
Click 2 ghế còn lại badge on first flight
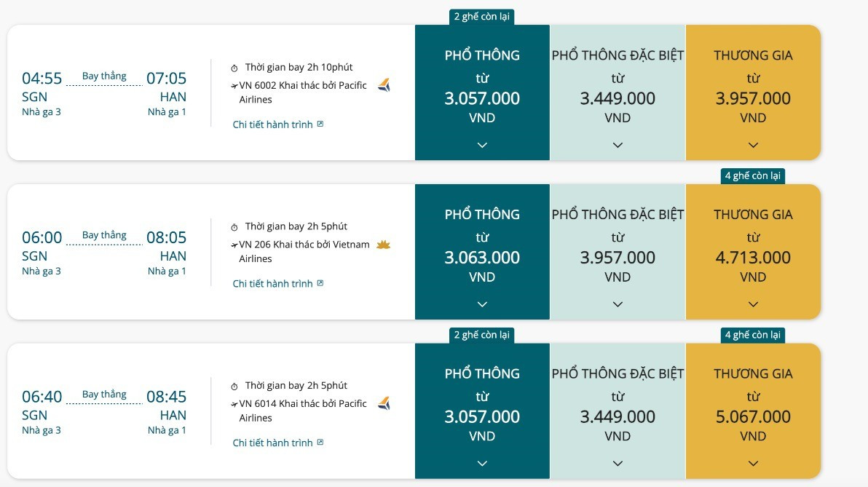(482, 17)
